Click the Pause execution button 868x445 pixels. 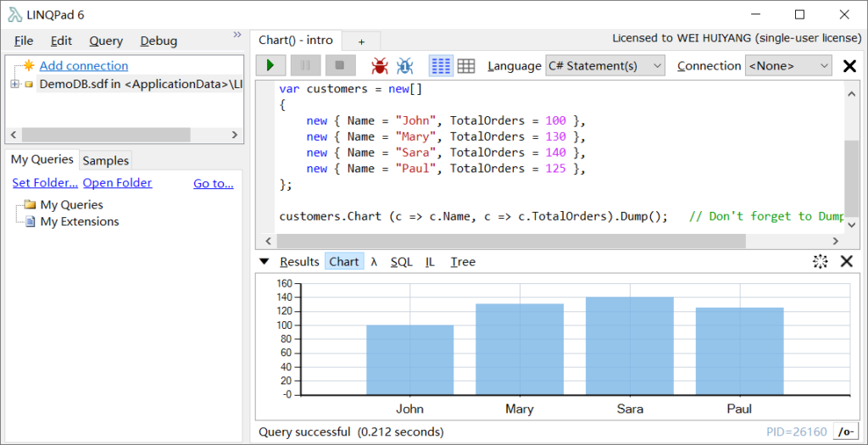305,65
